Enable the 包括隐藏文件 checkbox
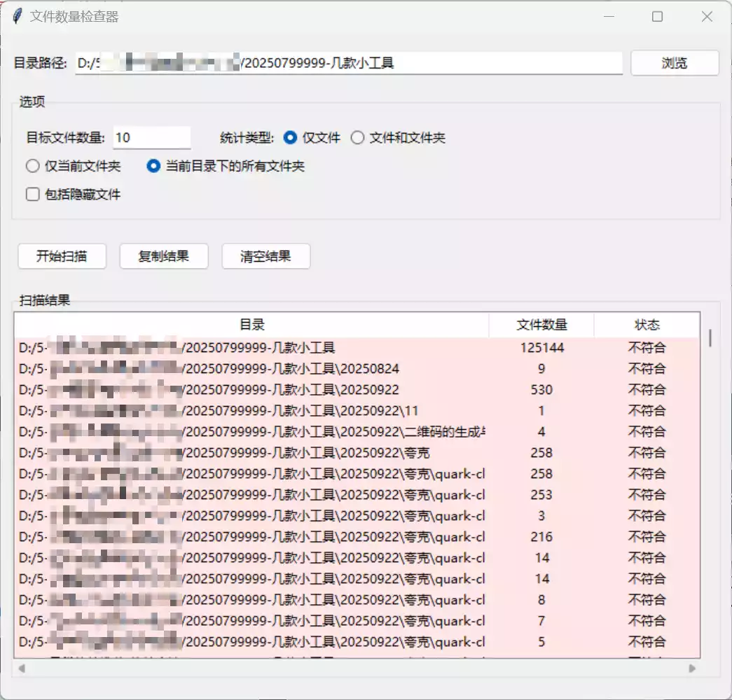The height and width of the screenshot is (700, 732). pyautogui.click(x=32, y=194)
